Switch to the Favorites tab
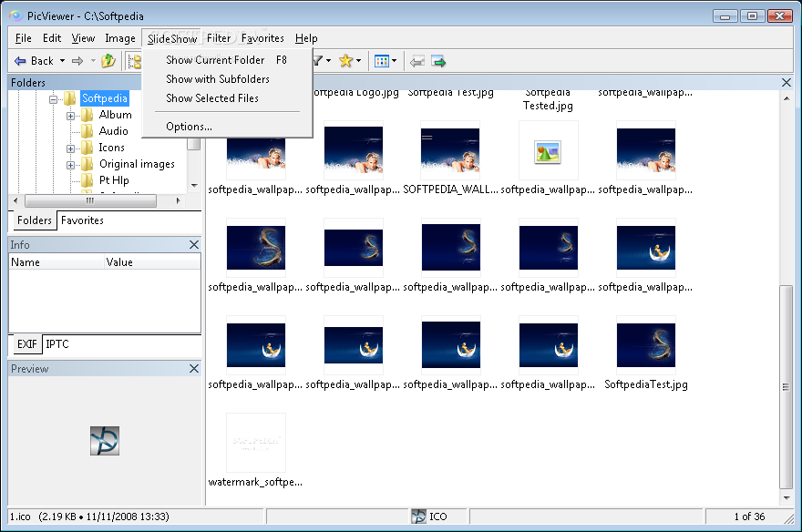Image resolution: width=802 pixels, height=532 pixels. [82, 220]
